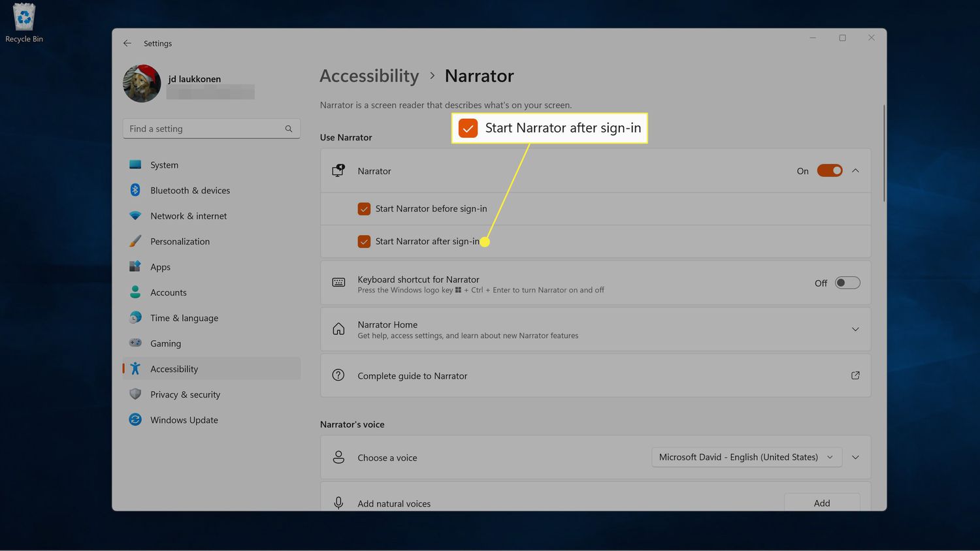Viewport: 980px width, 551px height.
Task: Click the Narrator's voice heading
Action: point(352,424)
